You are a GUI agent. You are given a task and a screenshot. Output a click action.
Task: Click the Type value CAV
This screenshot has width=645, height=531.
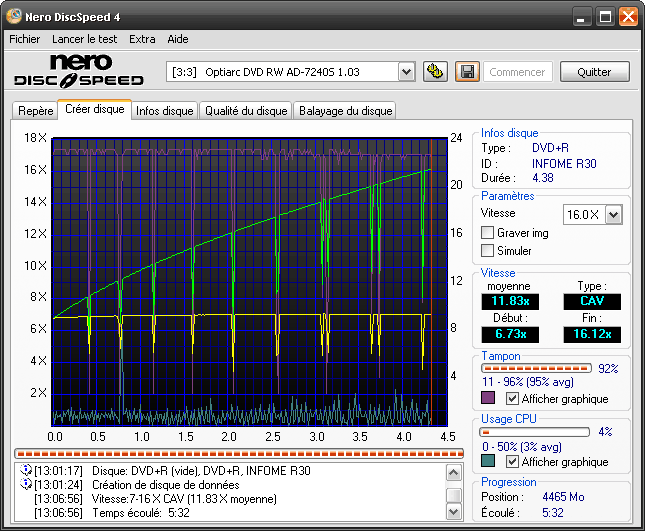[592, 301]
